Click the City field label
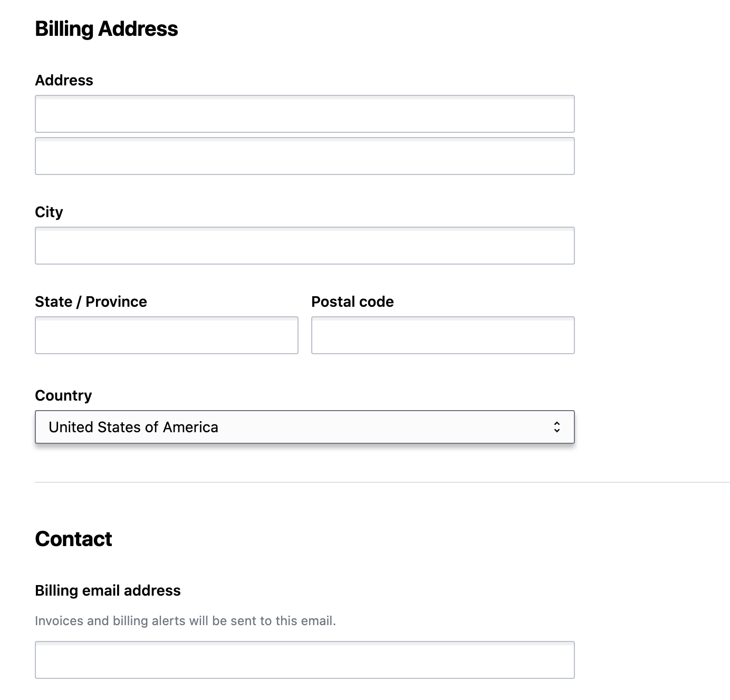Screen dimensions: 730x700 49,212
